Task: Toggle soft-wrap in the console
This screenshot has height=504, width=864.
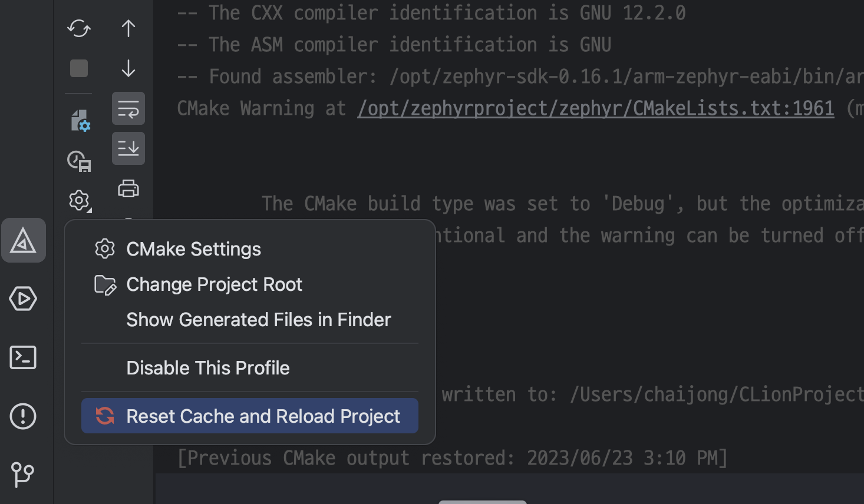Action: tap(128, 108)
